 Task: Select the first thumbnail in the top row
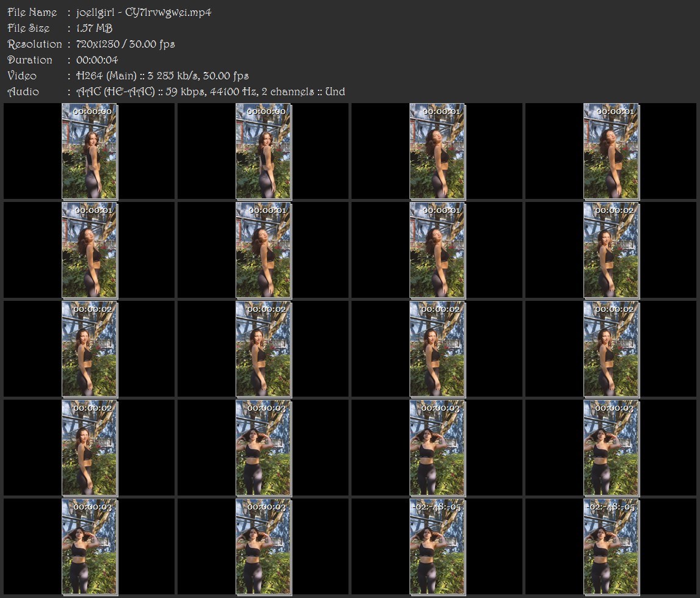pyautogui.click(x=89, y=151)
